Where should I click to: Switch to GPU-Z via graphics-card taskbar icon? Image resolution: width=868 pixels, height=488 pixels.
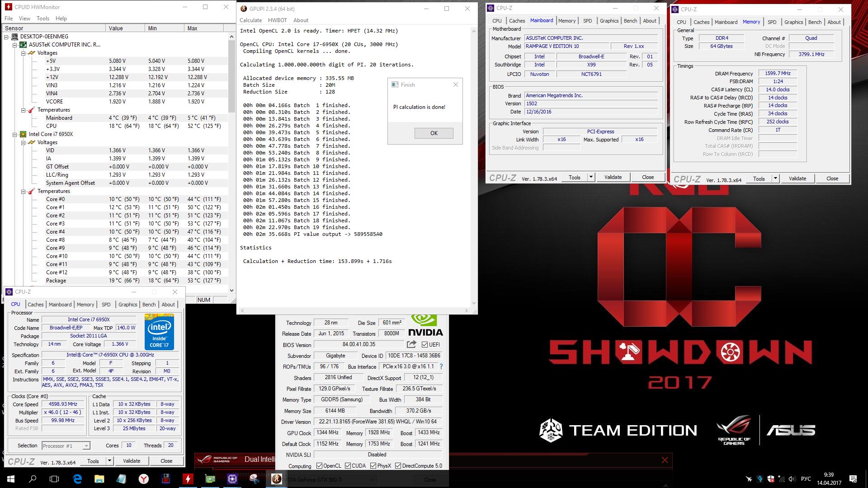coord(210,479)
